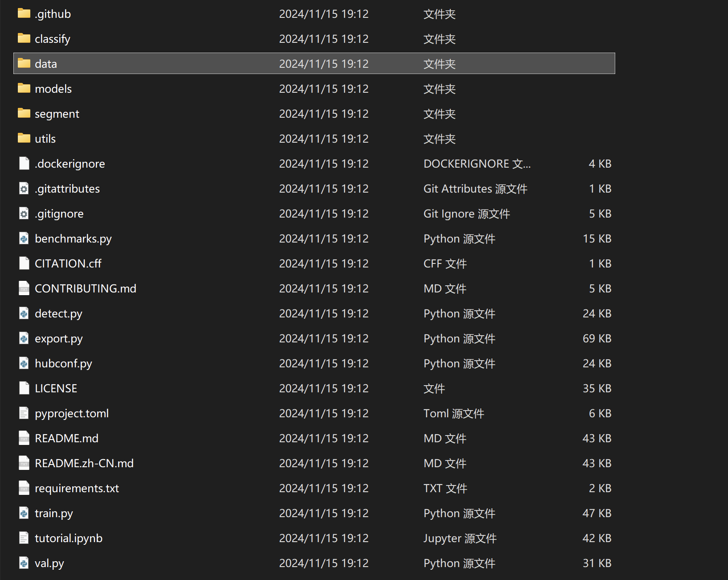Viewport: 728px width, 580px height.
Task: Click the CFF 文件 type cell
Action: 445,263
